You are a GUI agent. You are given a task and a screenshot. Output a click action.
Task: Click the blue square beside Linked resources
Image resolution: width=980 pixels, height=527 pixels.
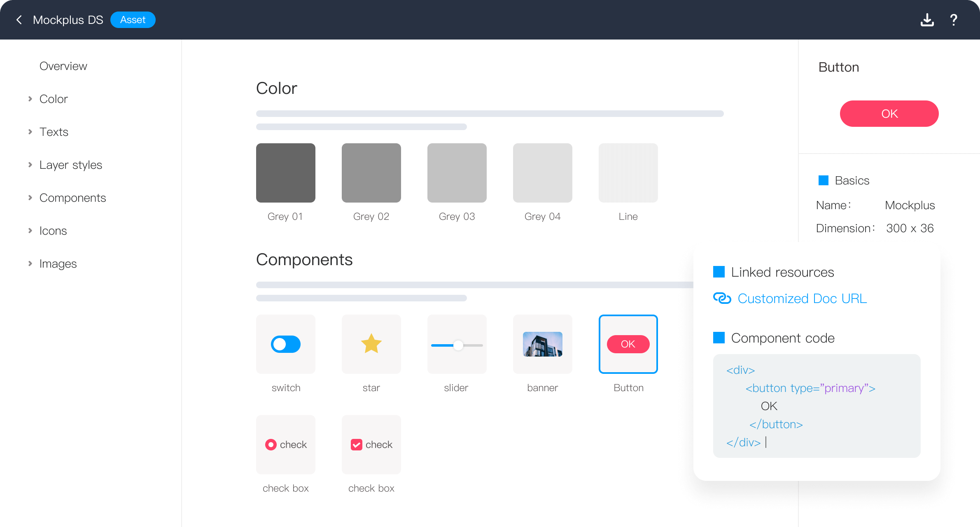coord(719,272)
